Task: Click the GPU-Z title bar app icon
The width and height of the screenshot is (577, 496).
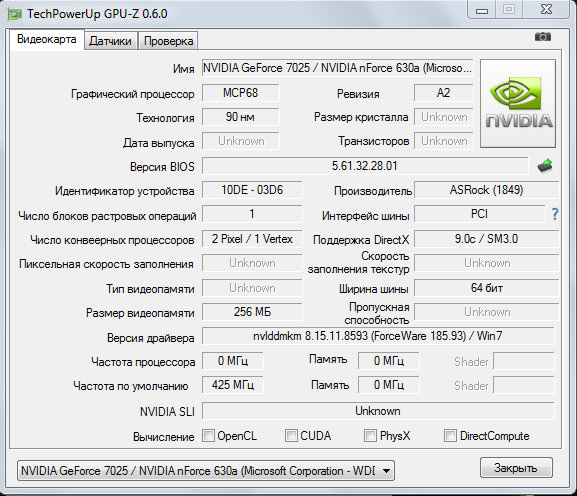Action: (x=15, y=14)
